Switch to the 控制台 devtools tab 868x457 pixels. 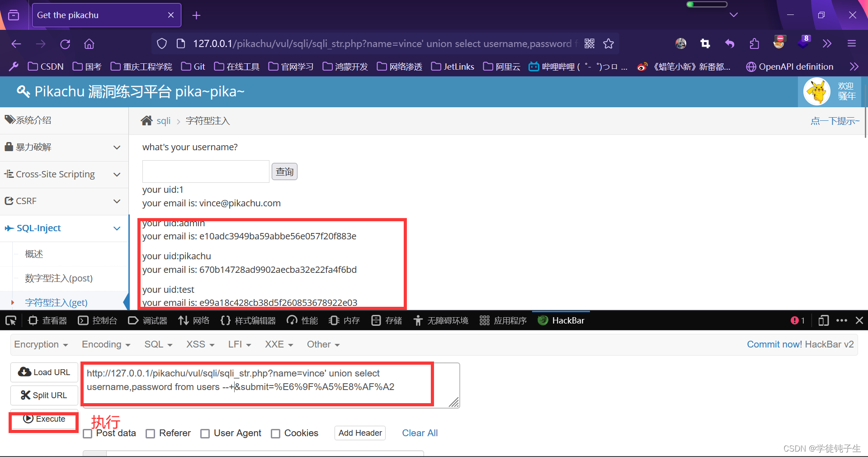tap(98, 320)
